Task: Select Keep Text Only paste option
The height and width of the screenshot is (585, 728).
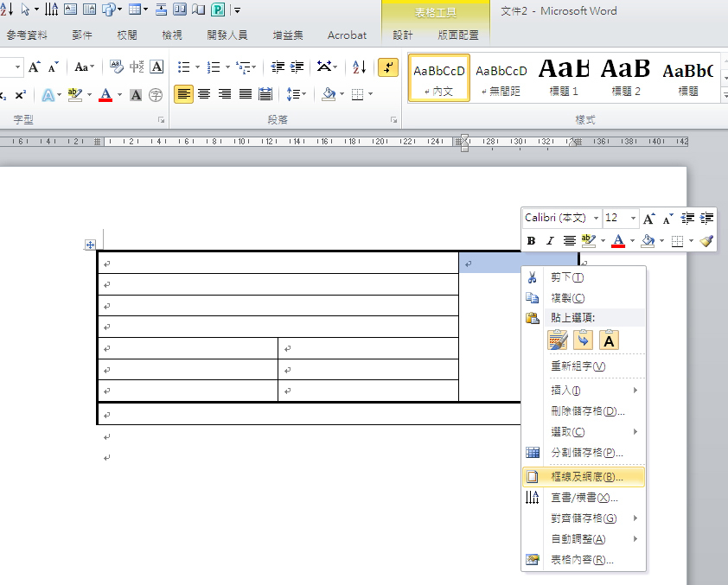Action: (x=609, y=340)
